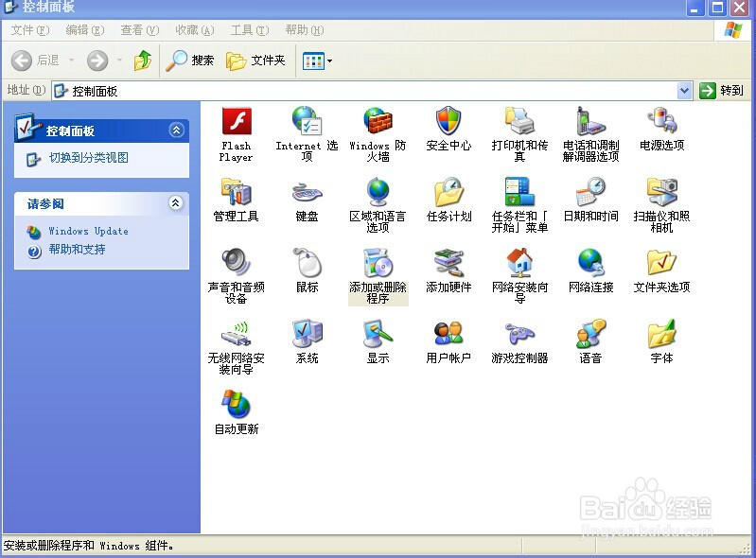This screenshot has width=756, height=558.
Task: Open 网络连接 icon
Action: tap(590, 263)
